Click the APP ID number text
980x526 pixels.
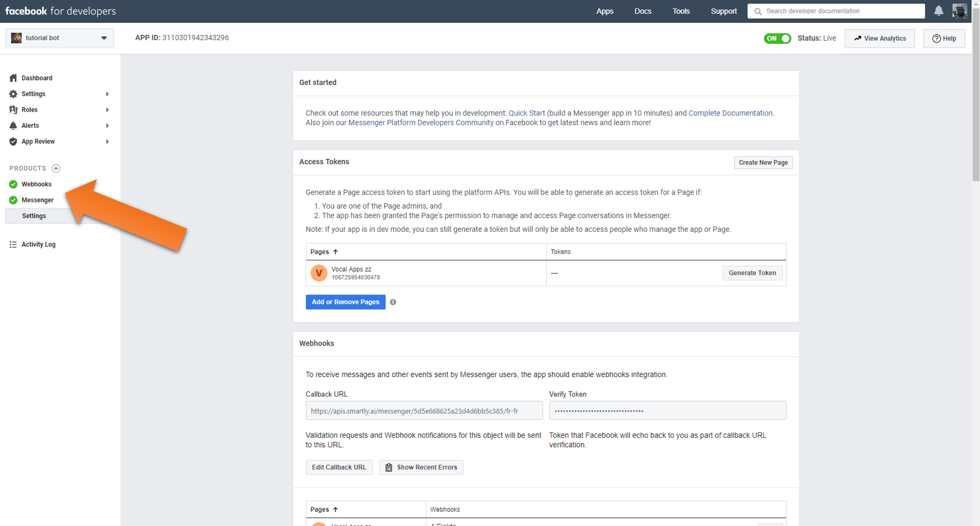point(196,38)
